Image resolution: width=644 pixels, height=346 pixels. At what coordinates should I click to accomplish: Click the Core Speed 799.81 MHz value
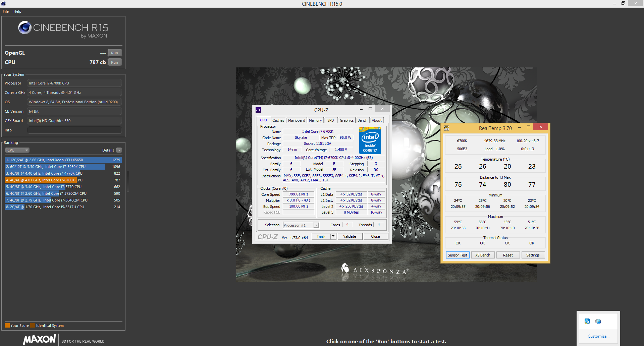(x=299, y=194)
